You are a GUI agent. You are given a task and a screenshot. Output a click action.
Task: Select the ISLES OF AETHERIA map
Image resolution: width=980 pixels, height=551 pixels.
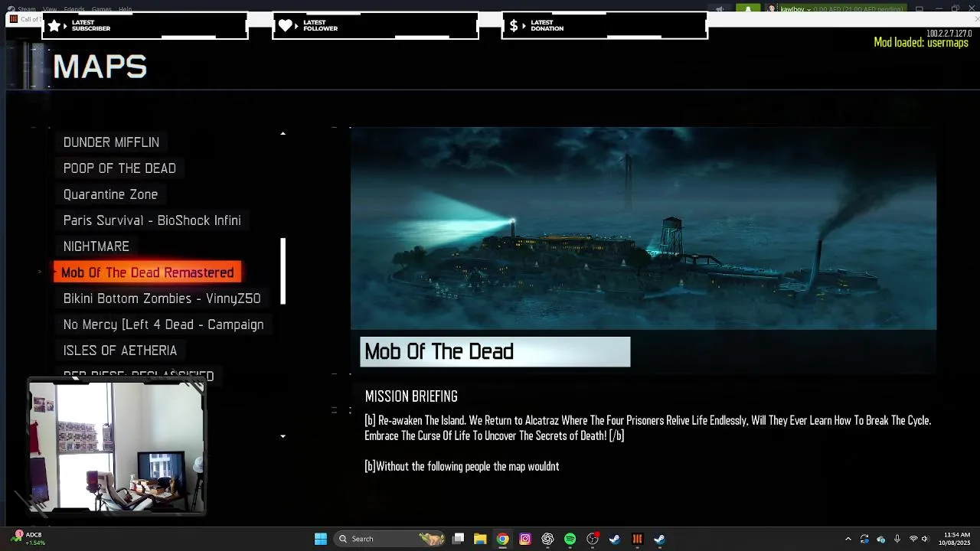click(x=120, y=350)
